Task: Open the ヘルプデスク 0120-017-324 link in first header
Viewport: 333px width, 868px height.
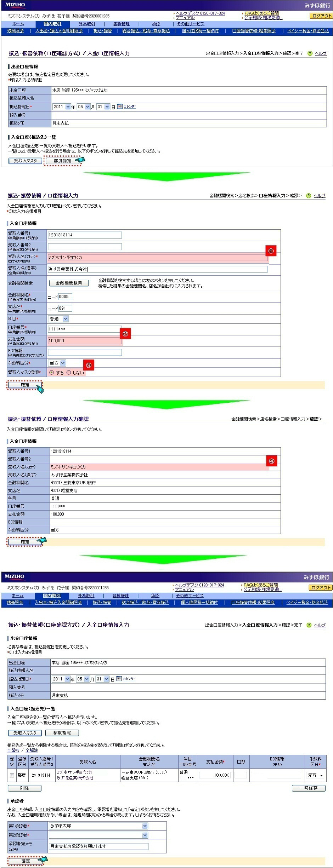Action: [x=200, y=13]
